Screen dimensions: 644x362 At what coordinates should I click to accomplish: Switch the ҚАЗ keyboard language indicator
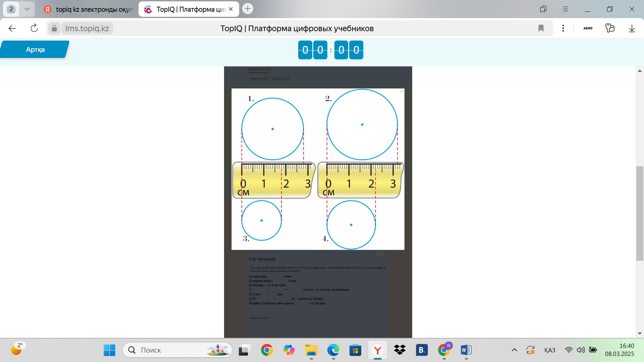[549, 350]
